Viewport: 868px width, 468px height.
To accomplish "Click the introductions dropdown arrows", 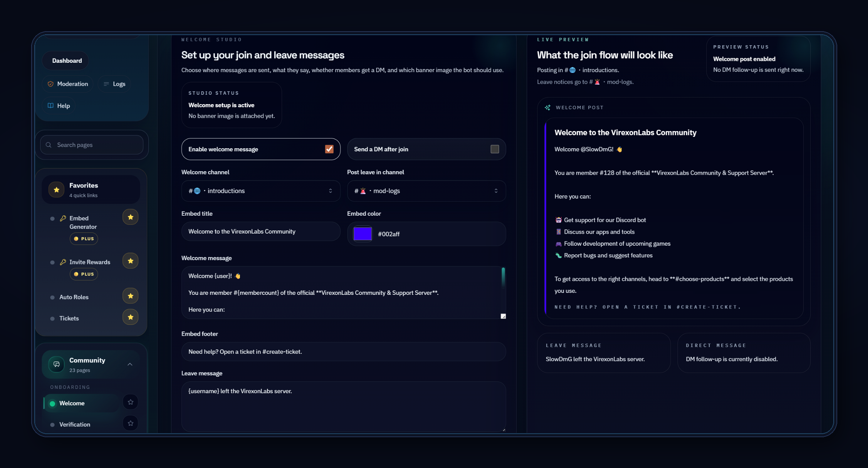I will [330, 191].
